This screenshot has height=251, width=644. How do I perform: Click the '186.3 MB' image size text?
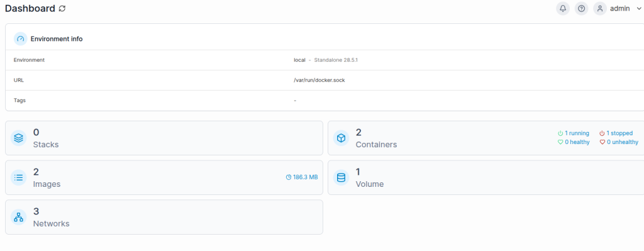pyautogui.click(x=305, y=177)
